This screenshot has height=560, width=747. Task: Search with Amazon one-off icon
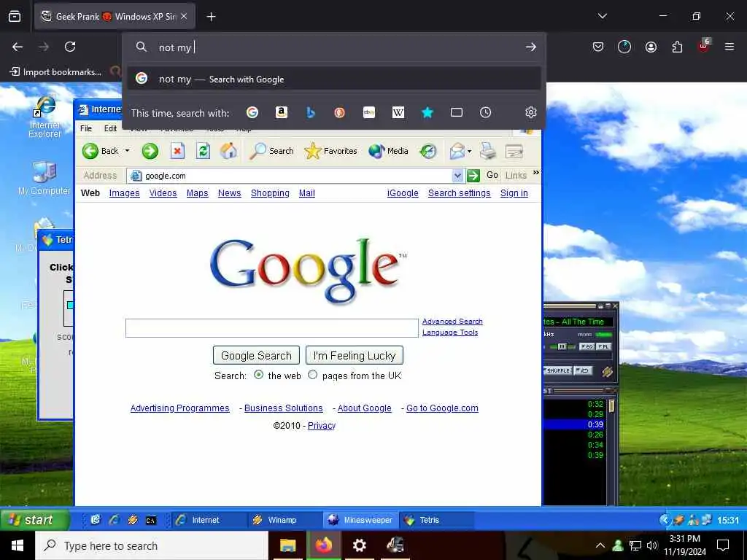(282, 112)
